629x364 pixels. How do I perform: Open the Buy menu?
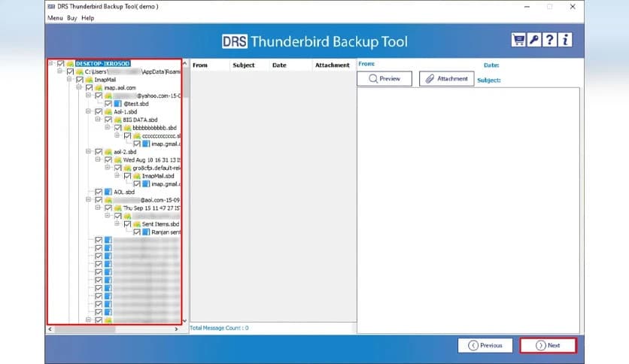[71, 18]
